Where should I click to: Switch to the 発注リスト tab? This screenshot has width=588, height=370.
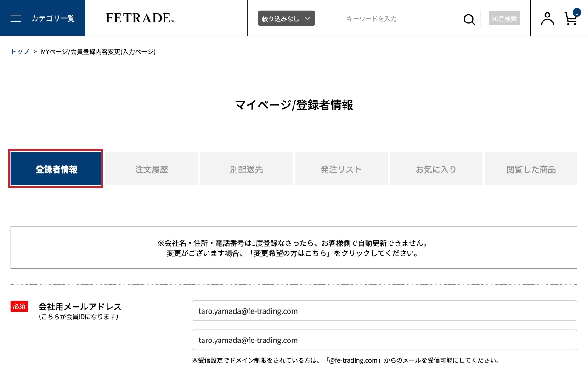click(341, 169)
